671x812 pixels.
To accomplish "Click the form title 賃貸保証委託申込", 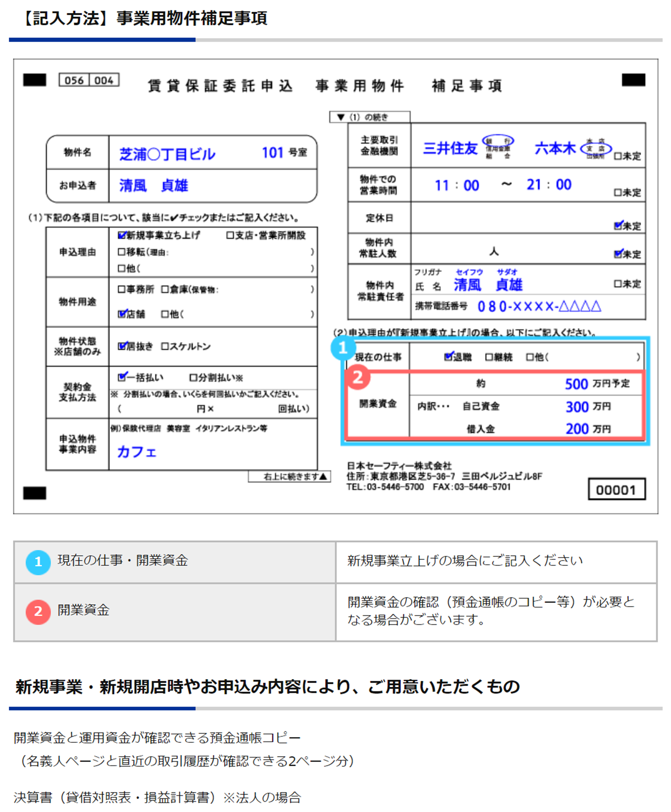I will click(x=220, y=86).
